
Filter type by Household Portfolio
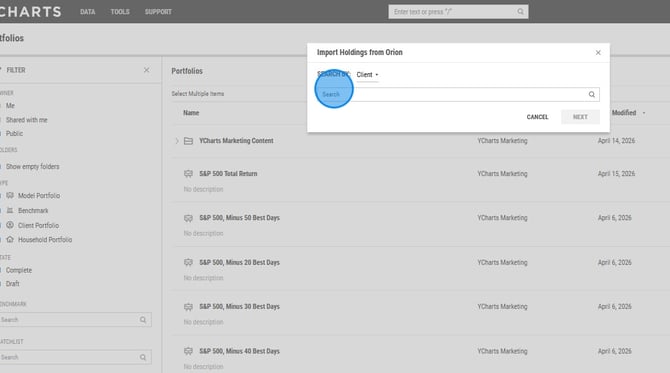(x=45, y=240)
